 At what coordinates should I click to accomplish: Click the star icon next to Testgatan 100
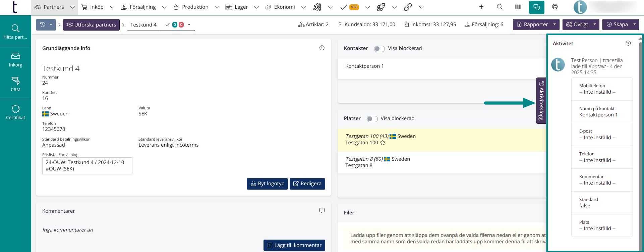[383, 143]
